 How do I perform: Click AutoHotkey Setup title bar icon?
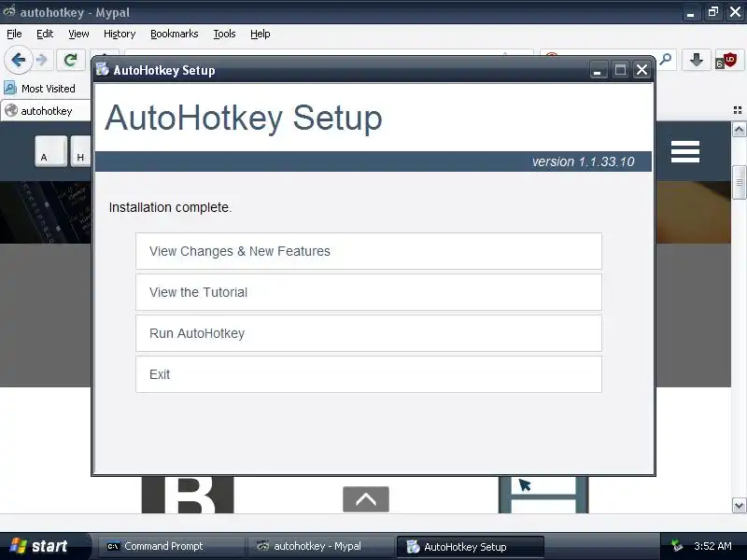pos(102,69)
